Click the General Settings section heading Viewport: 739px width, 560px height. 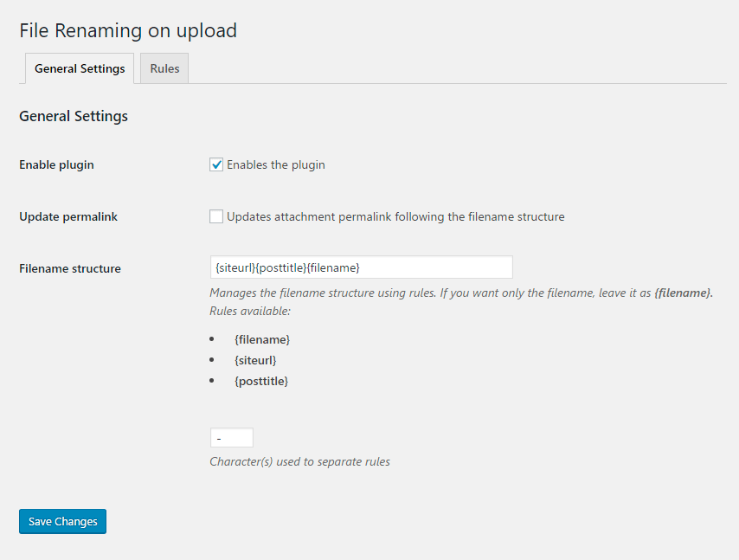(74, 116)
